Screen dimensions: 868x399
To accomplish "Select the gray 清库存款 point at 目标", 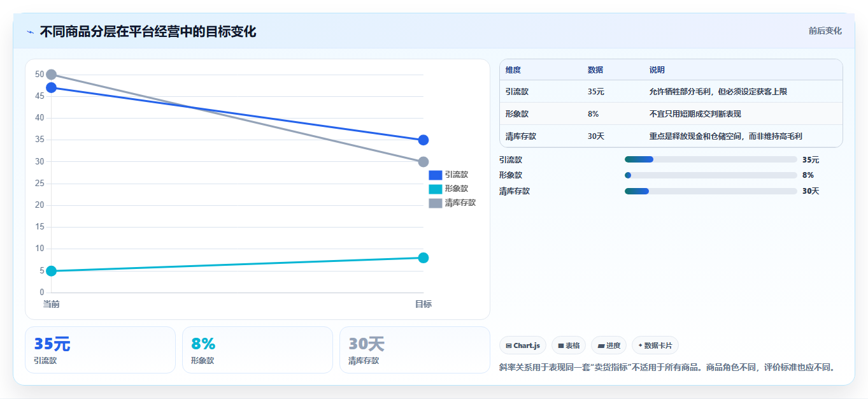I will (423, 162).
